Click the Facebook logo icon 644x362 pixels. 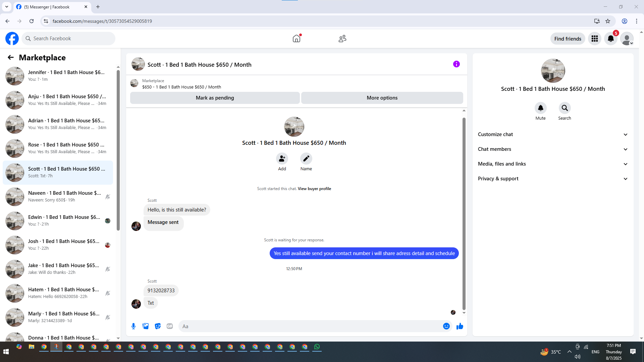click(x=12, y=39)
